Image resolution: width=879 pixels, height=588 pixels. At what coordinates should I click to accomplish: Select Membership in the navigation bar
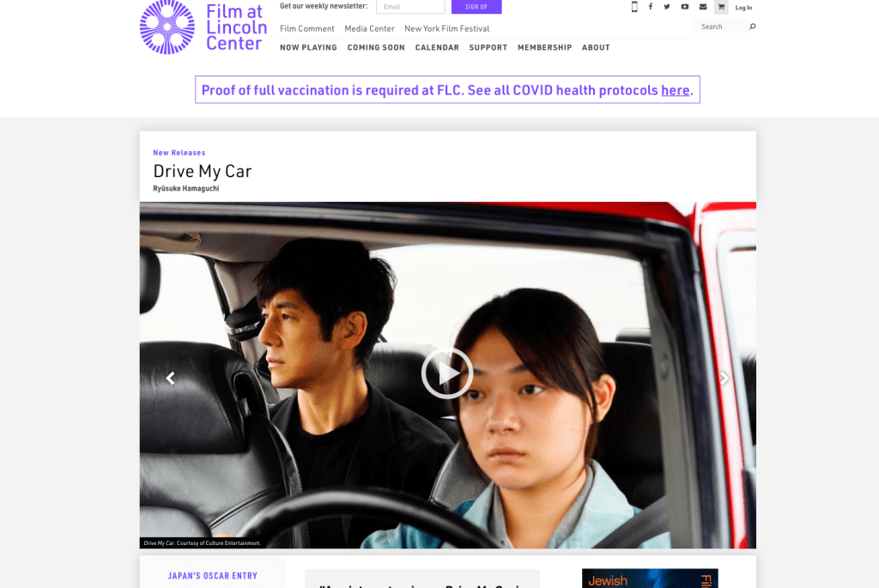click(544, 48)
